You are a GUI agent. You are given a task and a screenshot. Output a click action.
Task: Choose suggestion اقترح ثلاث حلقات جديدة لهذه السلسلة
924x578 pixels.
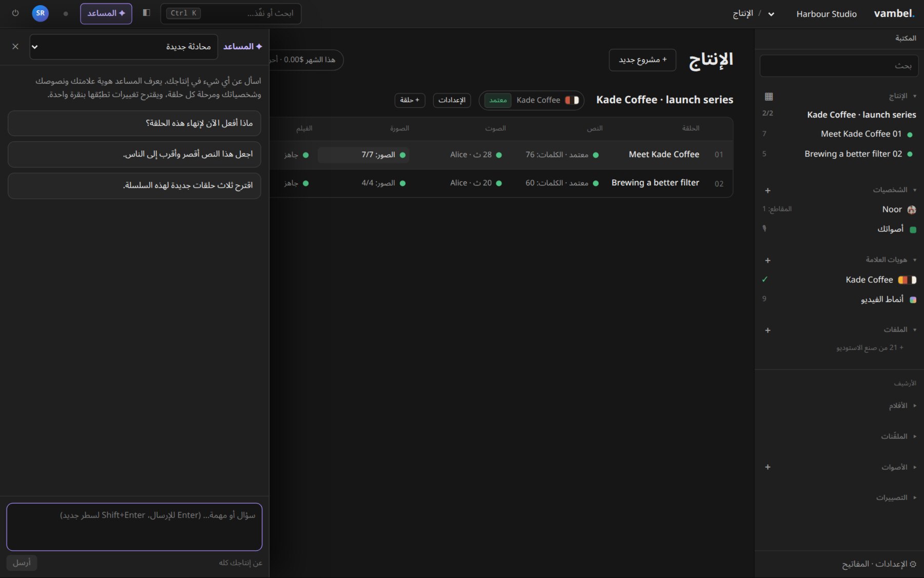[134, 185]
